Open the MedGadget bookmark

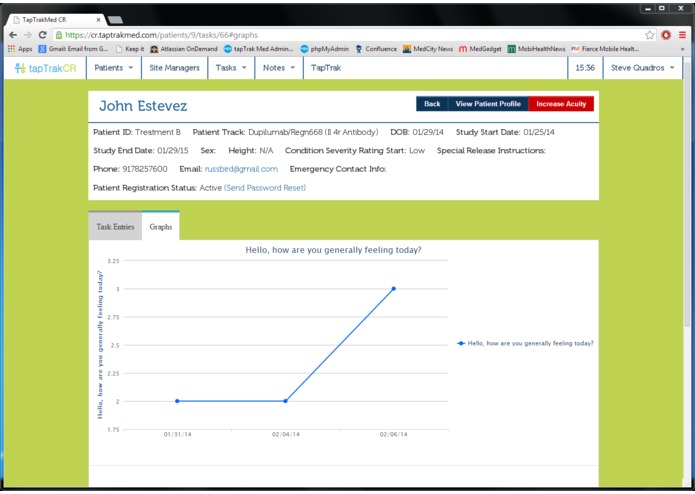coord(480,49)
